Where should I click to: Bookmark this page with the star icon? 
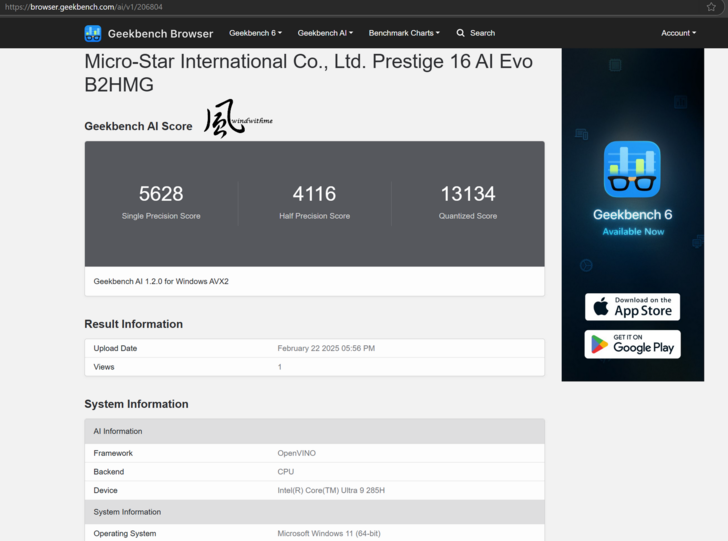(x=711, y=7)
